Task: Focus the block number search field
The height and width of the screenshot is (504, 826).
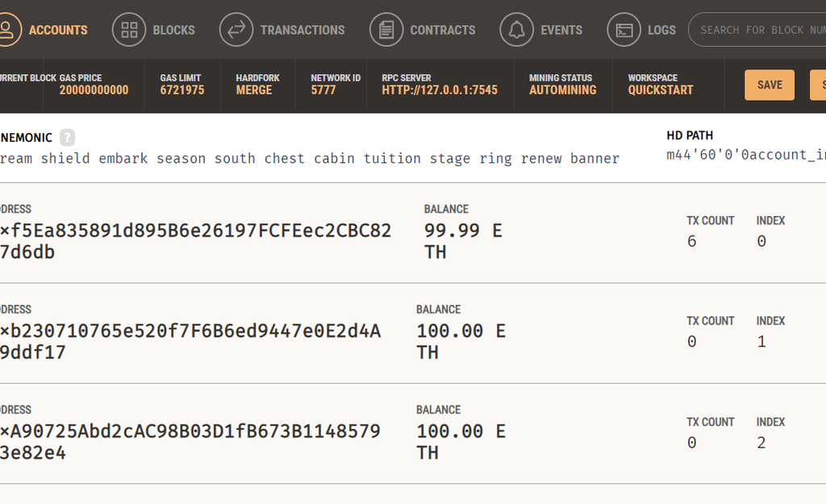Action: tap(758, 30)
